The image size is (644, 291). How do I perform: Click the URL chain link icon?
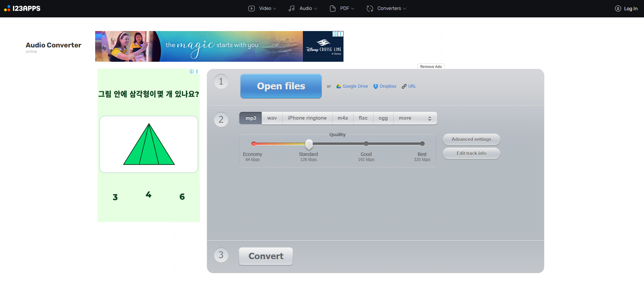pos(404,86)
